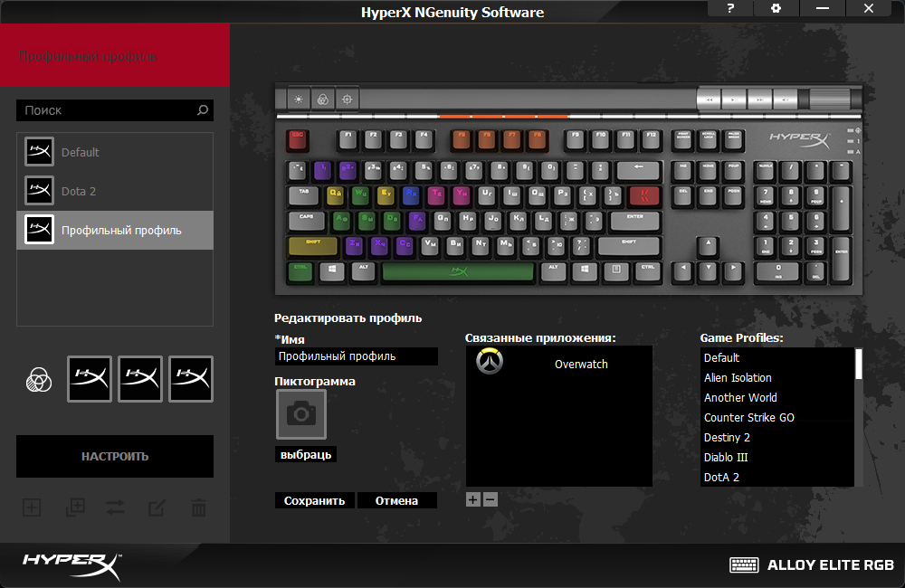Click the Caps Lock key on keyboard

pyautogui.click(x=306, y=221)
